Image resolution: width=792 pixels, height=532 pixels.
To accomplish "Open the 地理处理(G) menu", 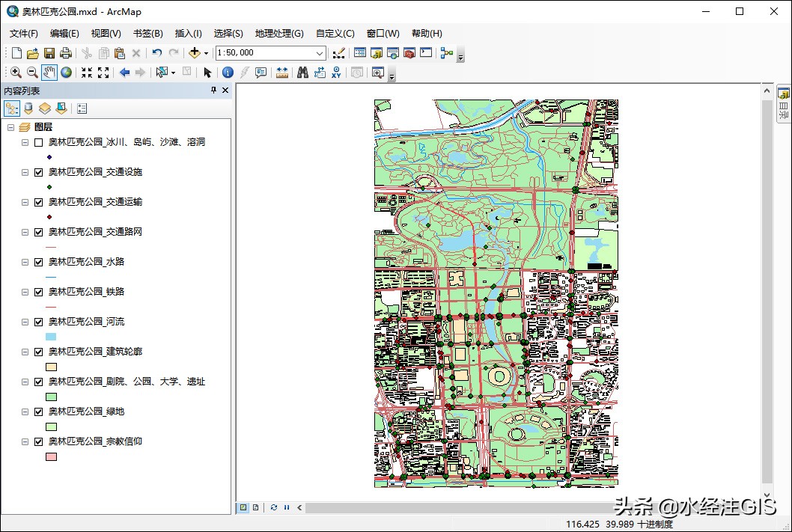I will [278, 34].
